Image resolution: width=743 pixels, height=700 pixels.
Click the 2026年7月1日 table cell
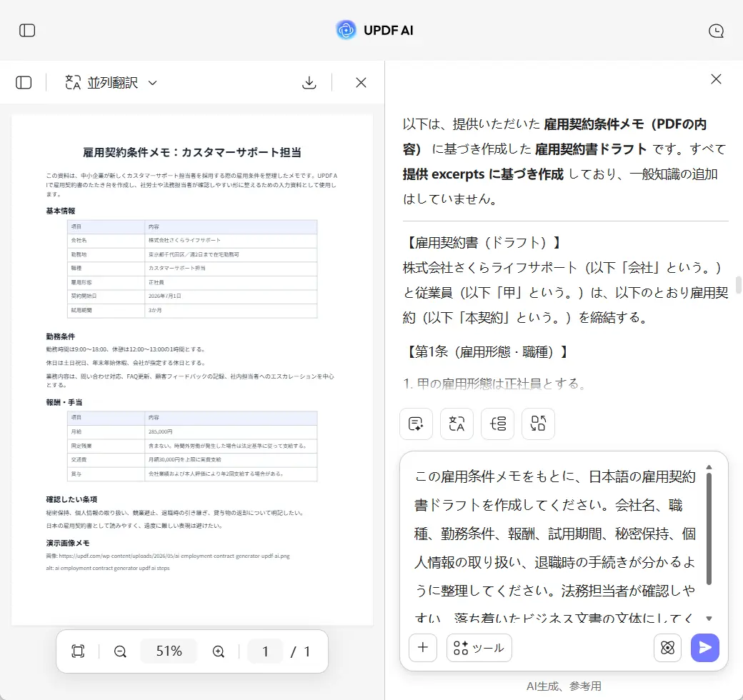point(231,296)
